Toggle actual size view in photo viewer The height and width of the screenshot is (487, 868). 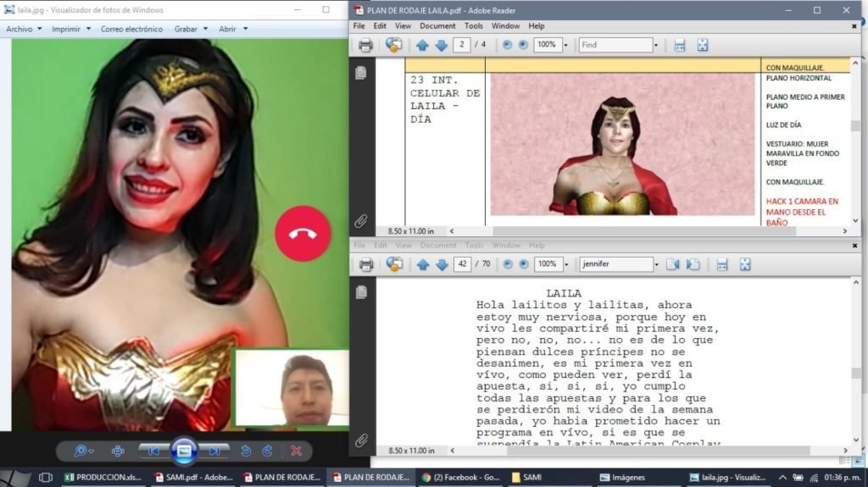tap(118, 451)
